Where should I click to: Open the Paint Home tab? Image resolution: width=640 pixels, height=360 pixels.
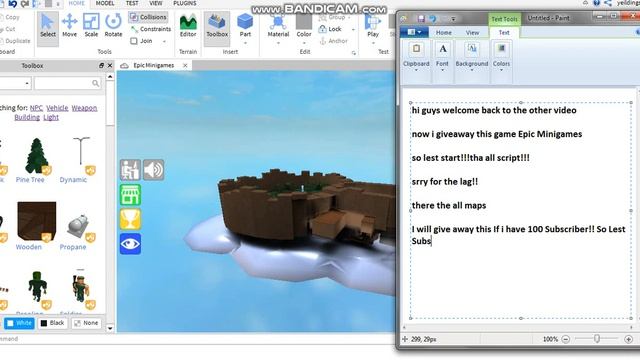443,32
